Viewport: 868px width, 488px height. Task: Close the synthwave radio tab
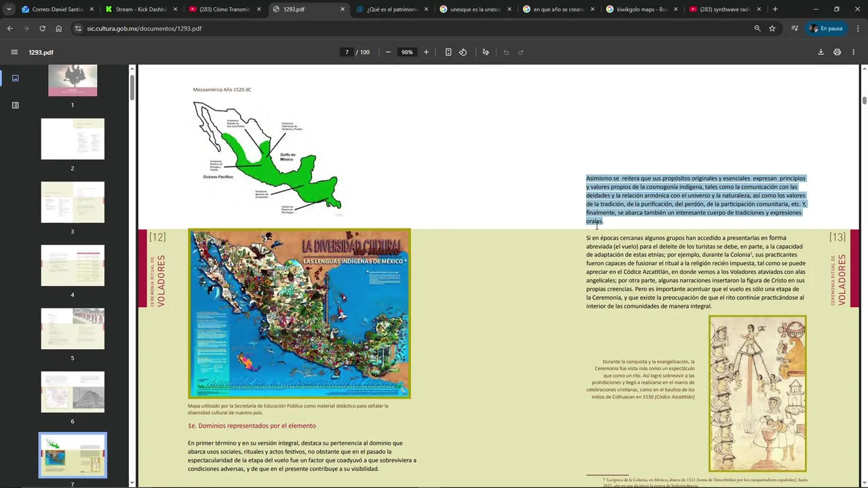pyautogui.click(x=759, y=9)
